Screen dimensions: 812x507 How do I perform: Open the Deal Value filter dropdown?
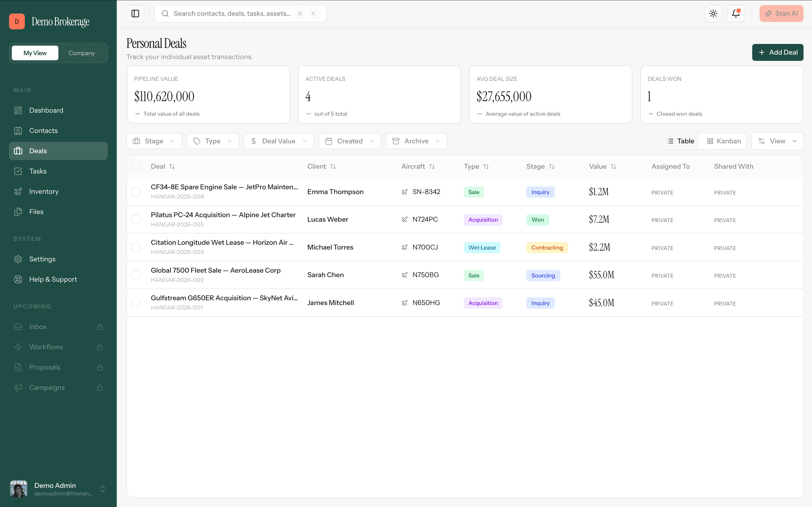(x=279, y=141)
